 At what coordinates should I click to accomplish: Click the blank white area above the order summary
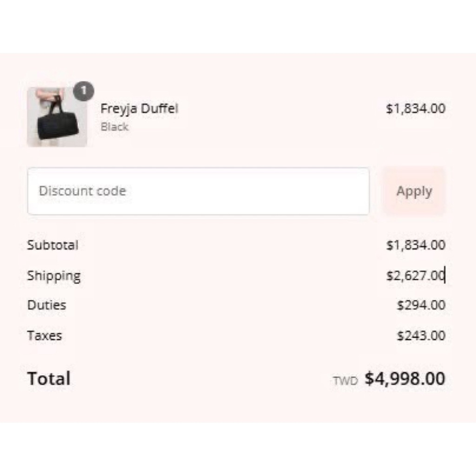[x=238, y=26]
